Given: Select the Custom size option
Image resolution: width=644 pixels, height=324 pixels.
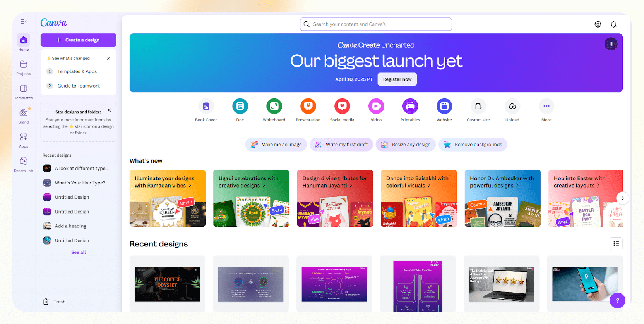Looking at the screenshot, I should point(478,110).
